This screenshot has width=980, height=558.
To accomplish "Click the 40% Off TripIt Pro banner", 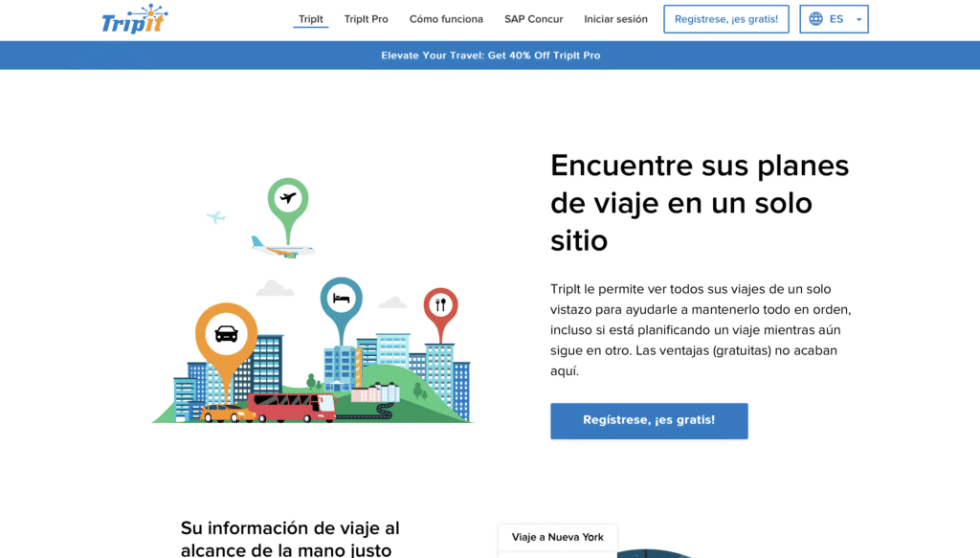I will pyautogui.click(x=490, y=55).
